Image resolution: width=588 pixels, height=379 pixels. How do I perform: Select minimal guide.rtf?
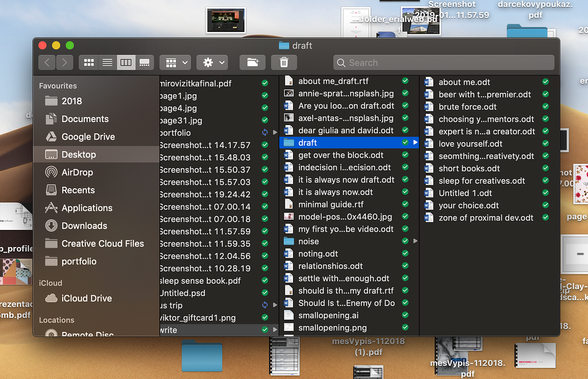(x=349, y=204)
